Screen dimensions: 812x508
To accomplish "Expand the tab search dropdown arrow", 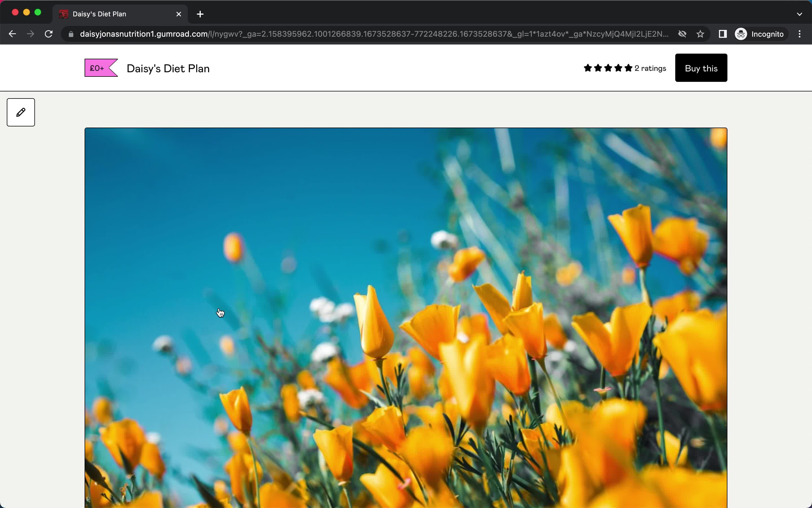I will tap(799, 14).
